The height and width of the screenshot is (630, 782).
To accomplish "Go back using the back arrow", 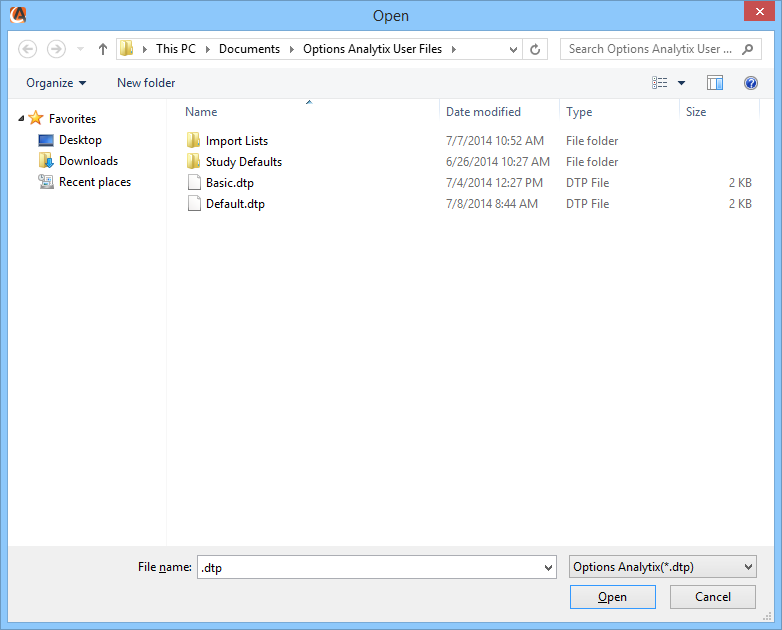I will [x=27, y=49].
